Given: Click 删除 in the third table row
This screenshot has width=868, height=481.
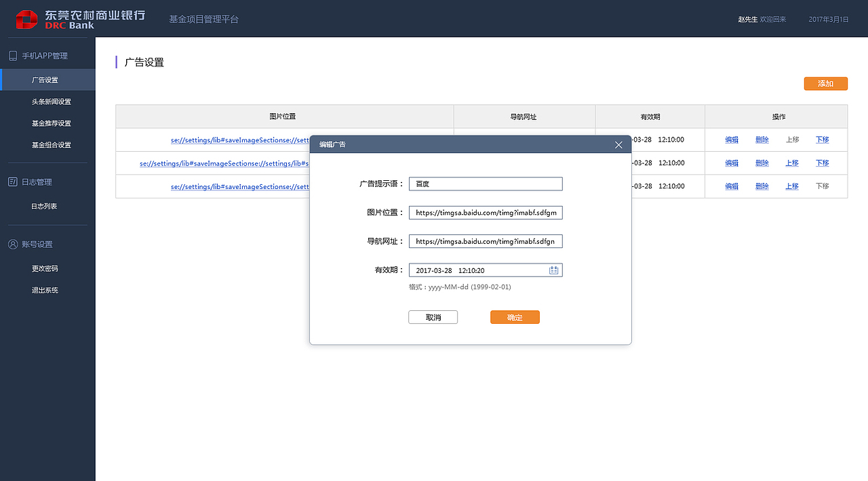Looking at the screenshot, I should [x=762, y=186].
